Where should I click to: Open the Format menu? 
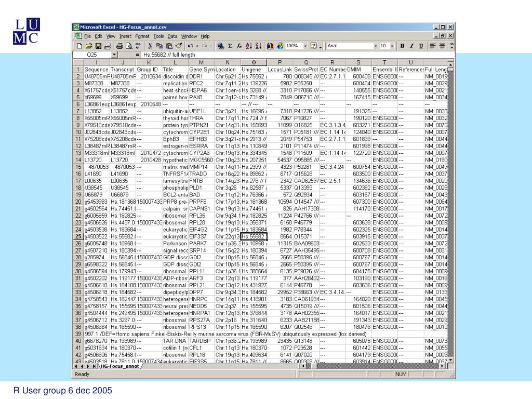tap(142, 36)
